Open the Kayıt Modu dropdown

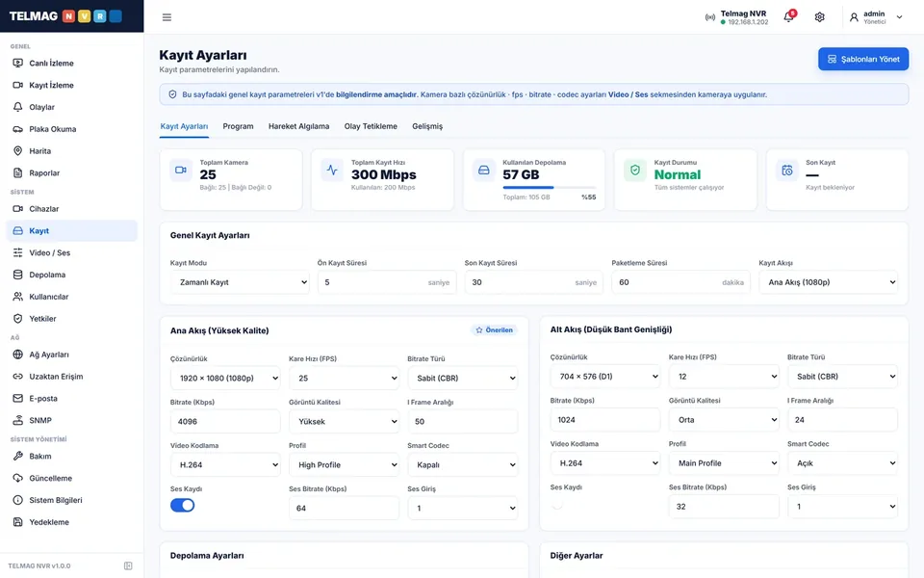click(x=240, y=282)
